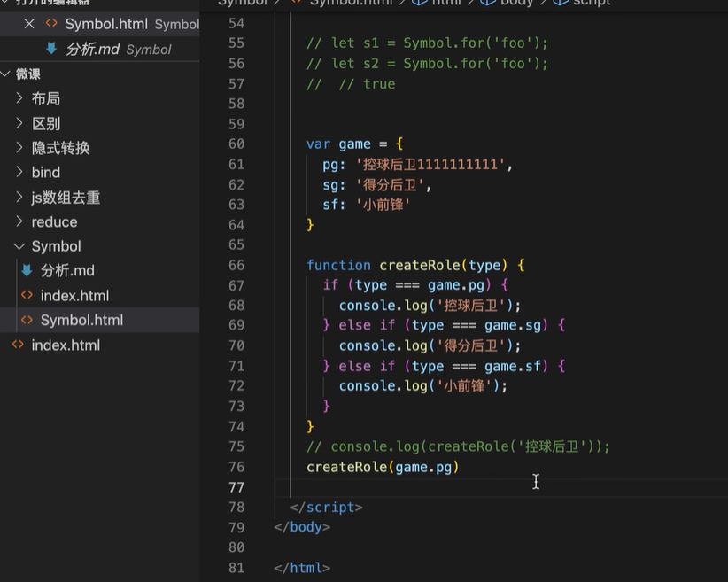Click console.log('得分后卫') statement
The image size is (728, 582).
pyautogui.click(x=430, y=345)
